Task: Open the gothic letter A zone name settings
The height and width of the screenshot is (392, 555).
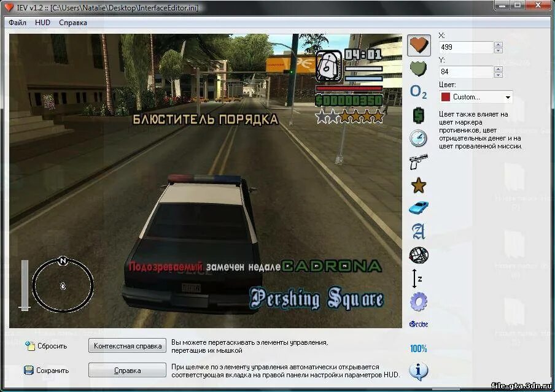Action: [x=418, y=231]
